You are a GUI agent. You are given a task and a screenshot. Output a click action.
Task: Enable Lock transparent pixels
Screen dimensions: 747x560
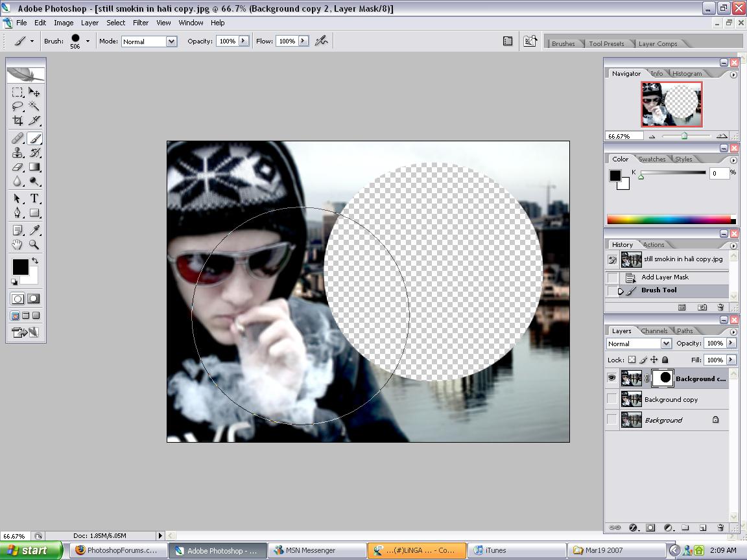coord(633,360)
